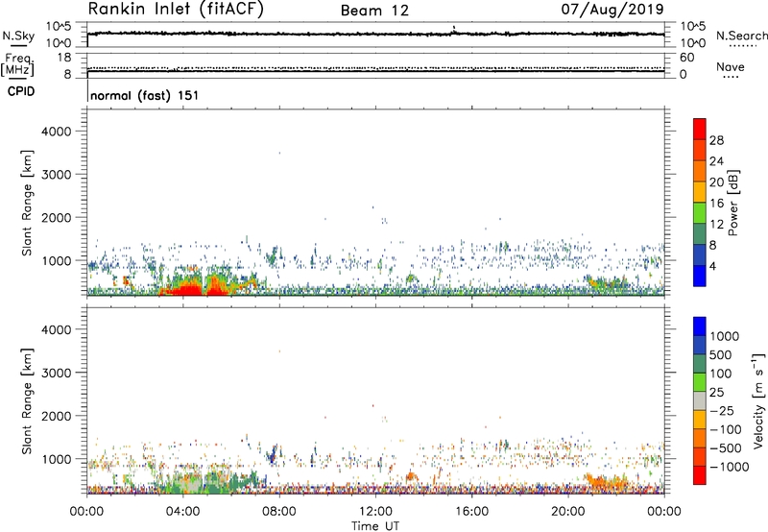Pick the light green 12–16 dB power swatch
This screenshot has width=768, height=532.
(x=700, y=213)
